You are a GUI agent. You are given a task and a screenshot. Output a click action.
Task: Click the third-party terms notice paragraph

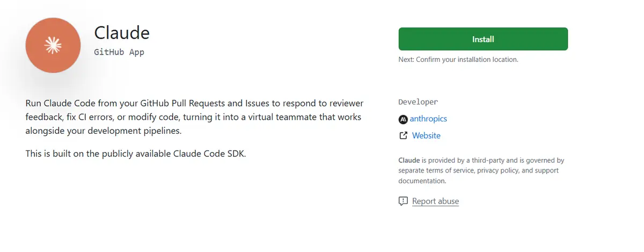481,171
